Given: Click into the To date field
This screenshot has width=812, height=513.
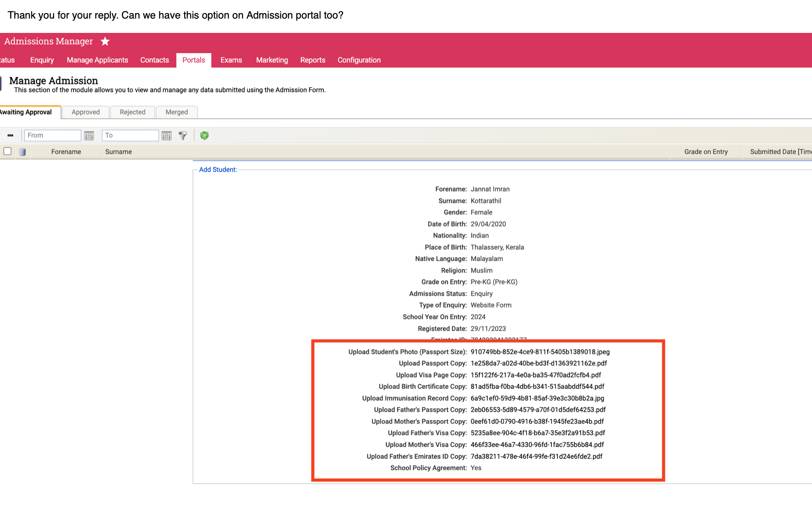Looking at the screenshot, I should [x=130, y=135].
